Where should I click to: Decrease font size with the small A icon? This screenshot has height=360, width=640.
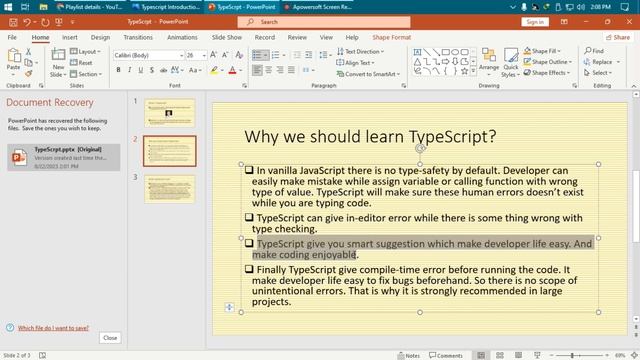tap(225, 55)
